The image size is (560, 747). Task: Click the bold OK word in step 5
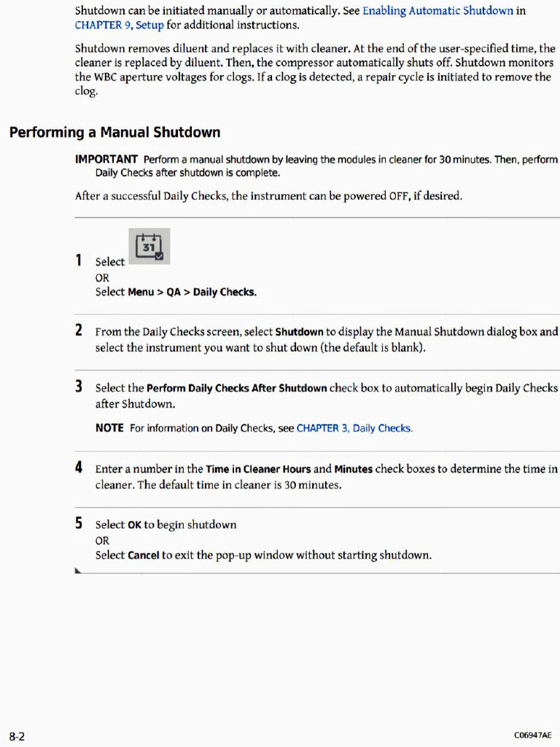134,525
